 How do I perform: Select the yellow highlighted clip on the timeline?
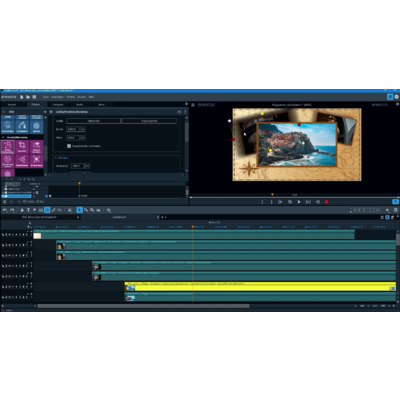click(260, 287)
